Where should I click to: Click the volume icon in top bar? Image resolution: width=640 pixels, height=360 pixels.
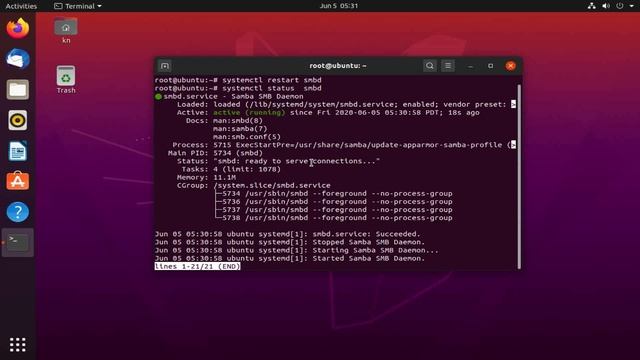606,6
